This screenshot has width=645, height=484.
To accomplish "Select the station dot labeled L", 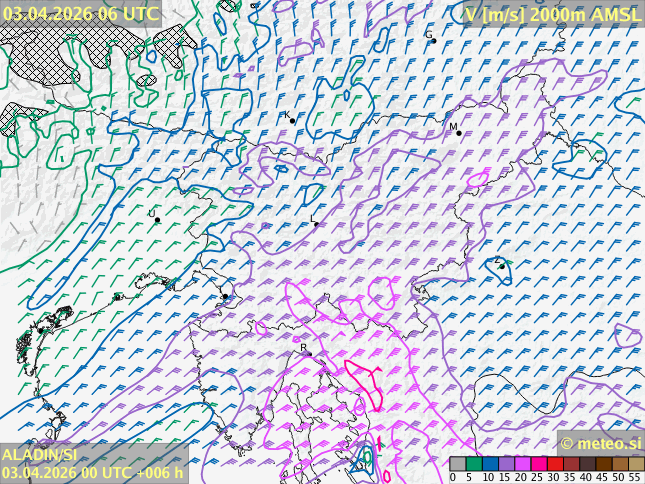I will click(316, 224).
